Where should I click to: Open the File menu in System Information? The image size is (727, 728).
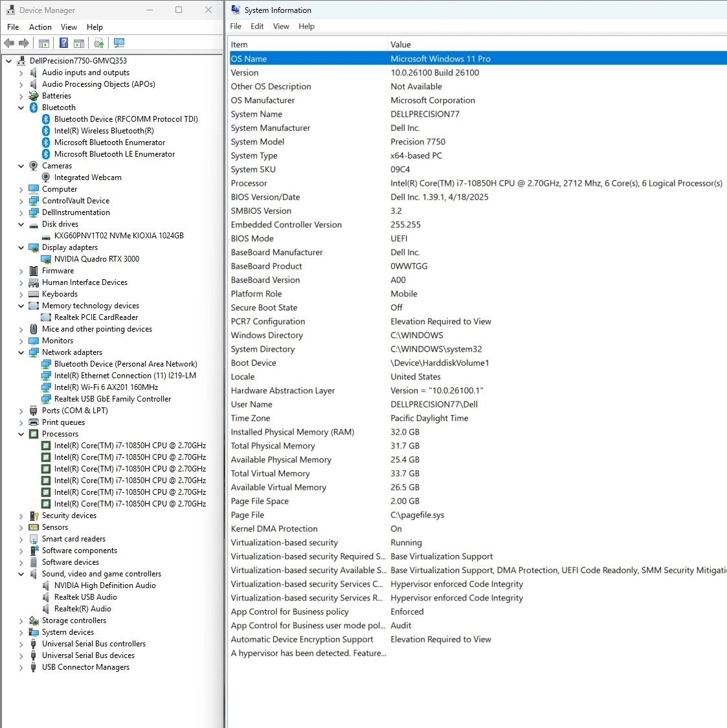(x=236, y=27)
